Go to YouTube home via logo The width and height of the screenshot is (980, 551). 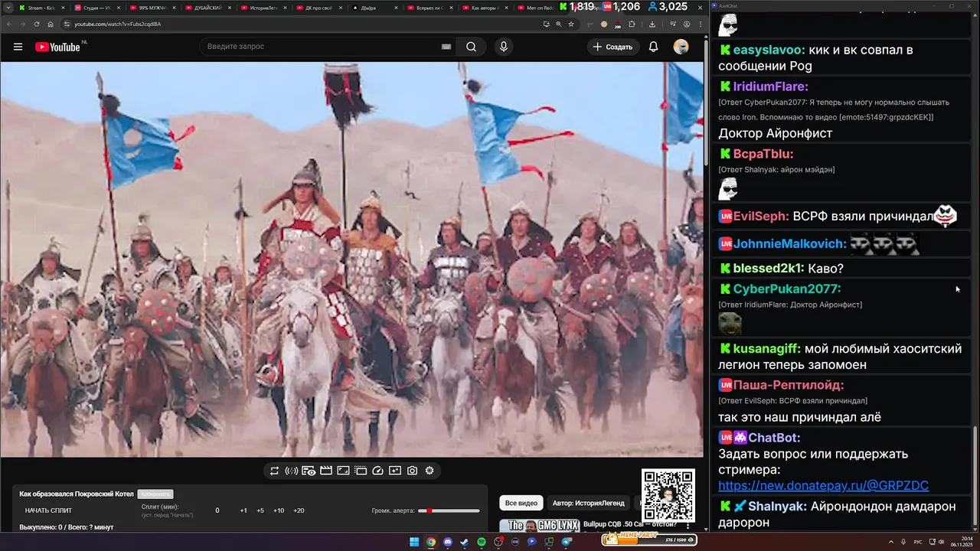tap(57, 47)
